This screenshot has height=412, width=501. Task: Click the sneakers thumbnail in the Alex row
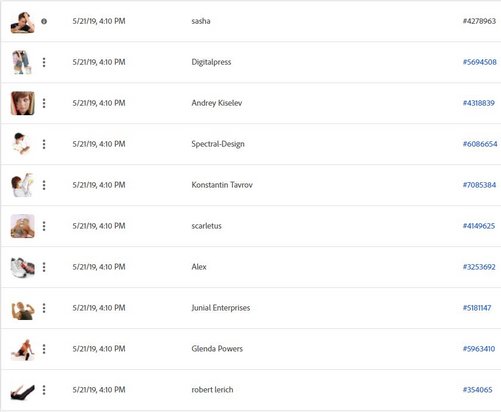23,267
